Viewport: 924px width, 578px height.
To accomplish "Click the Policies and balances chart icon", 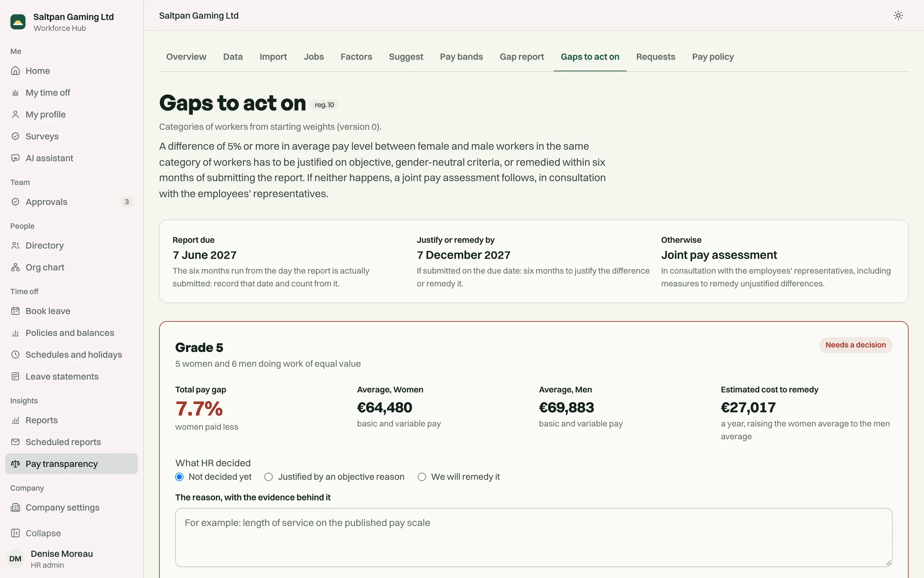I will [15, 333].
